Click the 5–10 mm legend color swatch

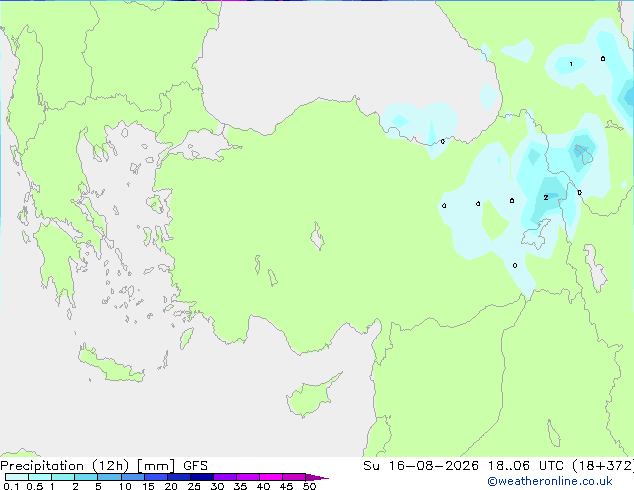[109, 477]
